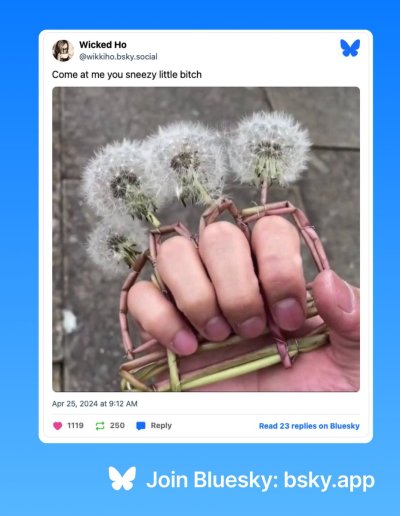Click the white butterfly logo at the bottom
Viewport: 400px width, 516px height.
click(122, 478)
